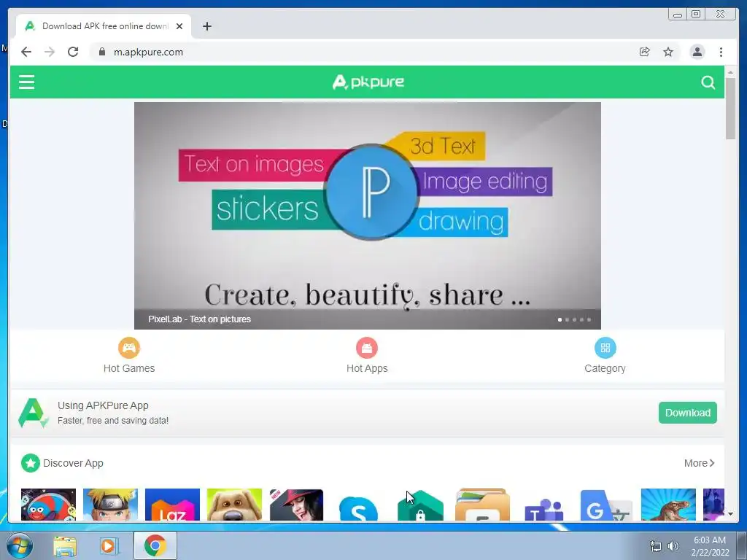Open the Google Translate app icon
The height and width of the screenshot is (560, 747).
coord(606,505)
